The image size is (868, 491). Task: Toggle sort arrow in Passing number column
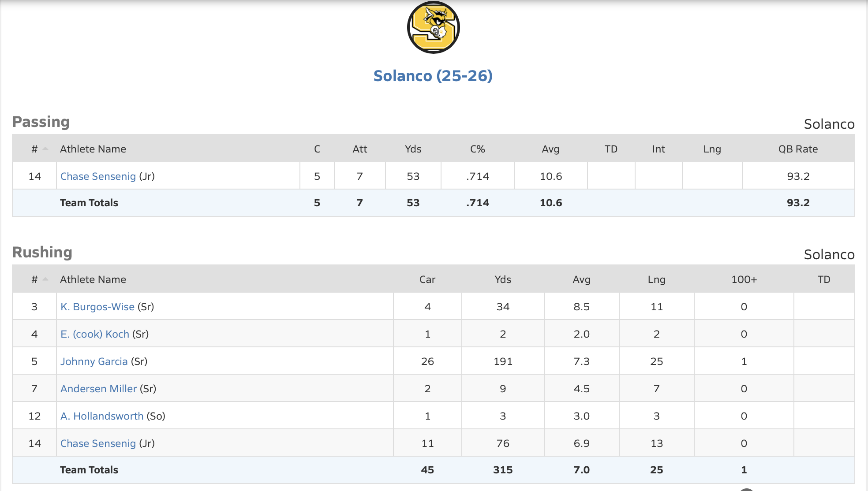tap(45, 149)
